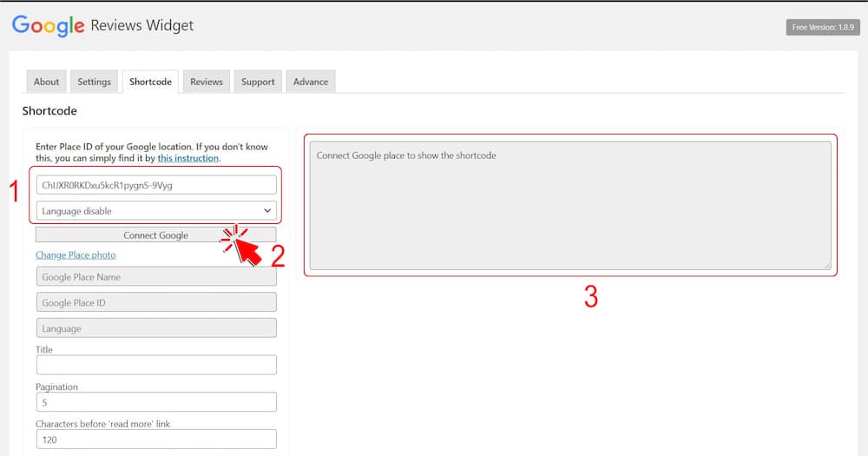Switch to the Advance tab

(311, 82)
